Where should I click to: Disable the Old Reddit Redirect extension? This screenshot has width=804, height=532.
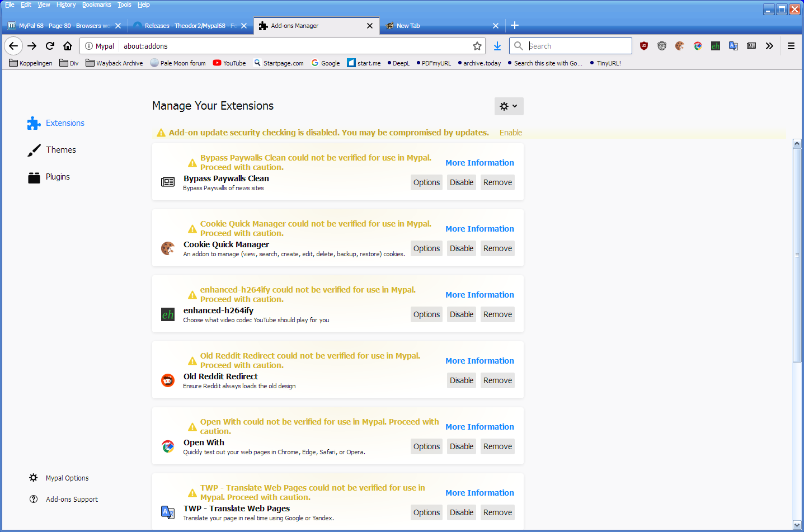pyautogui.click(x=462, y=380)
